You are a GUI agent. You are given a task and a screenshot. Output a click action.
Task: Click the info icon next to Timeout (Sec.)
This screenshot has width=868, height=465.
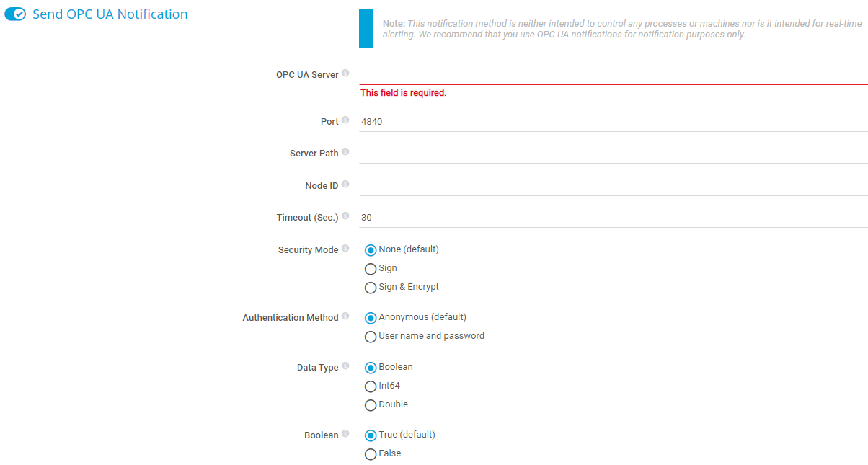point(346,216)
